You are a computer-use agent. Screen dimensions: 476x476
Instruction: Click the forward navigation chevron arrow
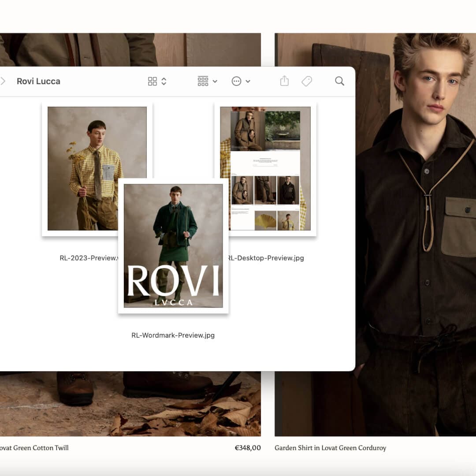pos(4,81)
